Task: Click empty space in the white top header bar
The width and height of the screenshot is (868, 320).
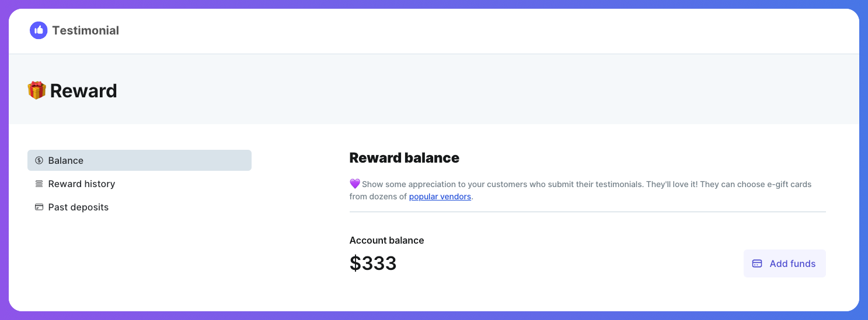Action: [467, 30]
